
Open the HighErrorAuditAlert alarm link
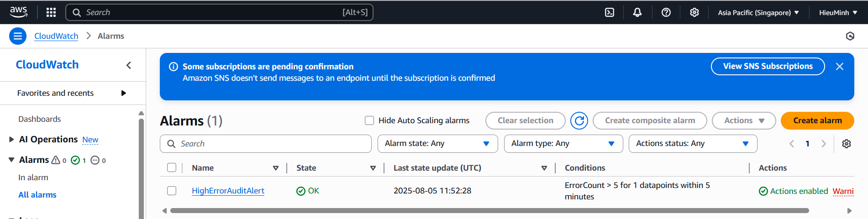point(228,191)
